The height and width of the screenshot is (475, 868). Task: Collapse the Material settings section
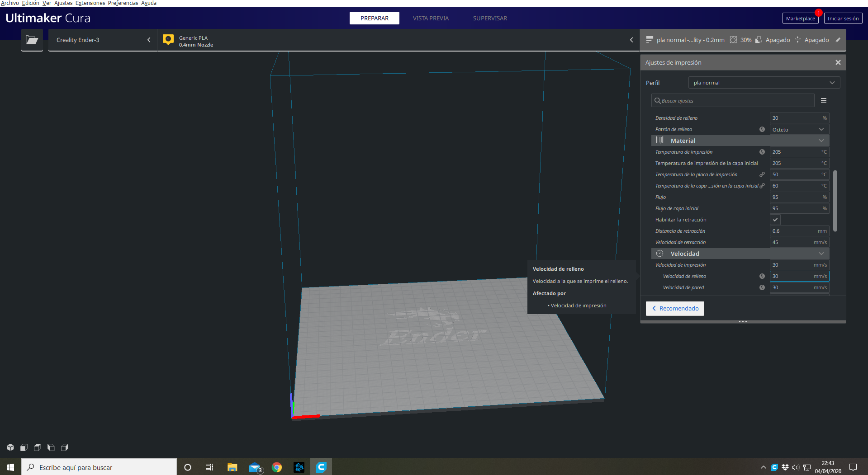point(740,141)
